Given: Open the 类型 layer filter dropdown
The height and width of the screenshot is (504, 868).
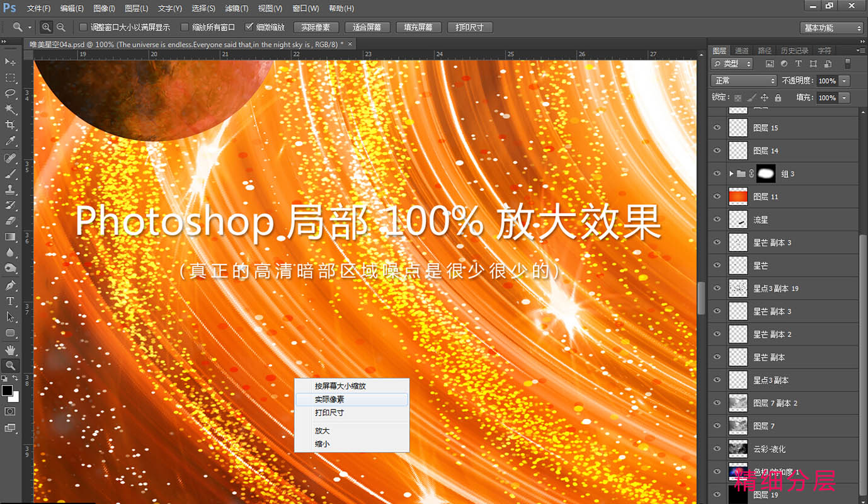Looking at the screenshot, I should (x=732, y=64).
